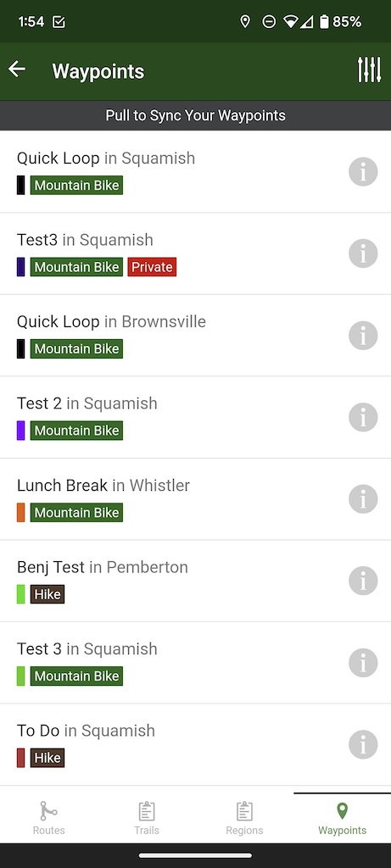Switch to the Routes tab
Screen dimensions: 391x868
pyautogui.click(x=48, y=818)
